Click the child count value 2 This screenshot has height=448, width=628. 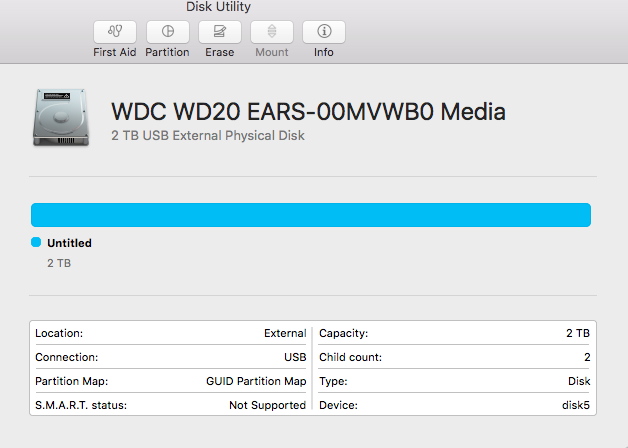click(x=587, y=357)
